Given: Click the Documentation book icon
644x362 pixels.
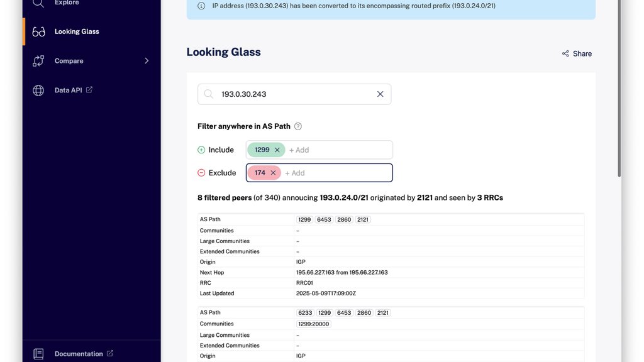Looking at the screenshot, I should click(38, 354).
